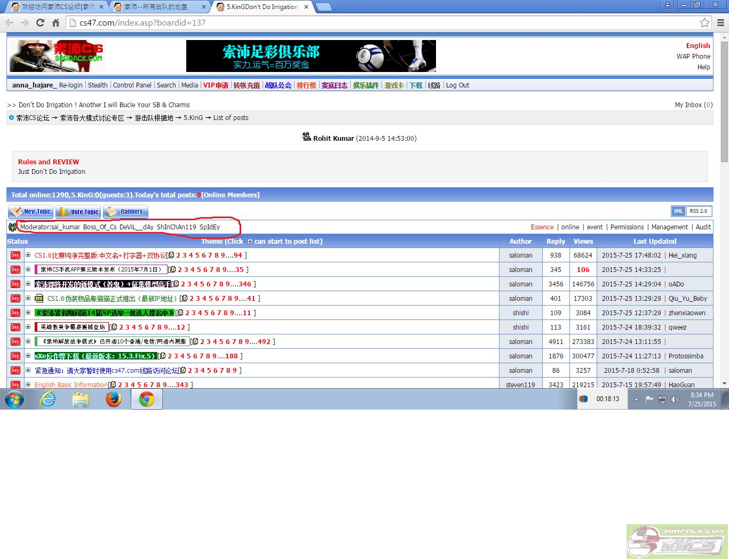Bookmark page with the star icon
Viewport: 729px width, 560px height.
(x=704, y=22)
